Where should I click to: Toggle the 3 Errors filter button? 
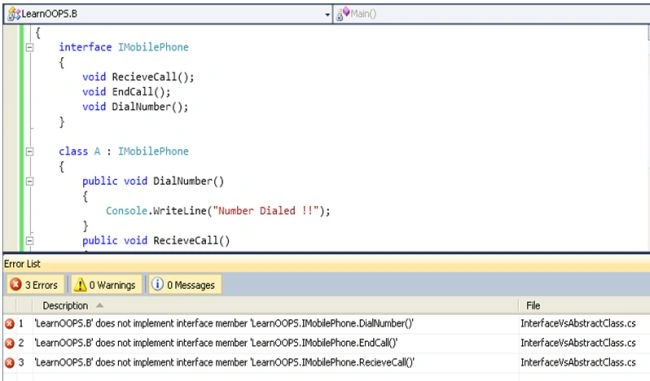coord(35,285)
